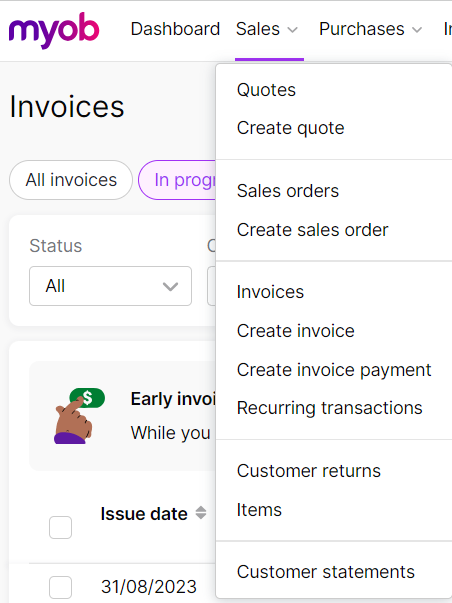
Task: Select Create sales order
Action: (312, 230)
